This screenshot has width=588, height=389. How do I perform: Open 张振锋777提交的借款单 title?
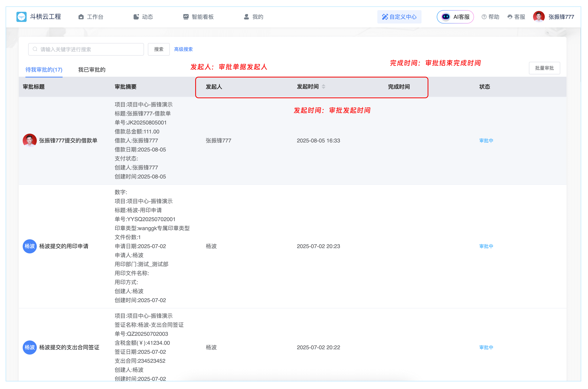pyautogui.click(x=68, y=140)
